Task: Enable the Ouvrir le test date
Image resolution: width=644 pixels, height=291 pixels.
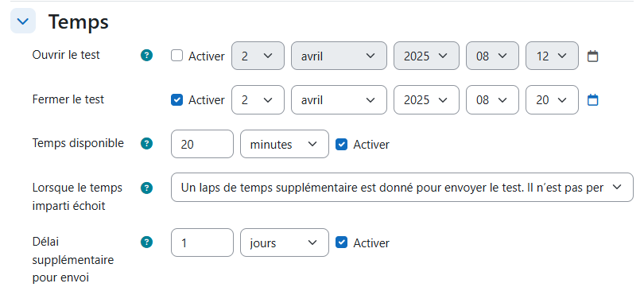Action: (x=177, y=56)
